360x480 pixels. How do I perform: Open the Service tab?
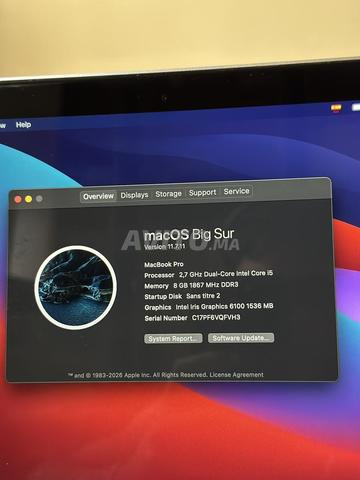coord(236,191)
